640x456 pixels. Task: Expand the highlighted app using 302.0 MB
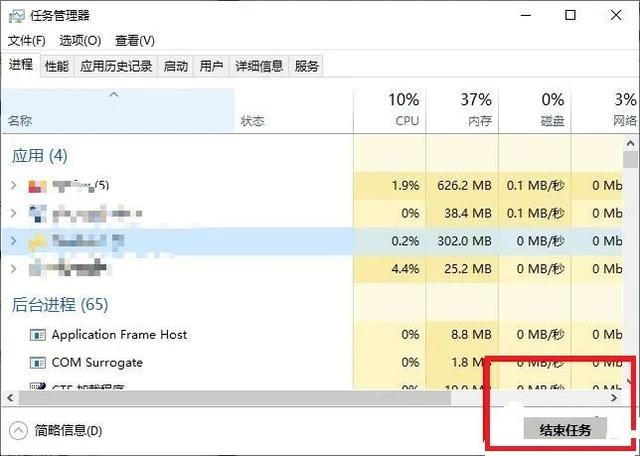coord(13,241)
